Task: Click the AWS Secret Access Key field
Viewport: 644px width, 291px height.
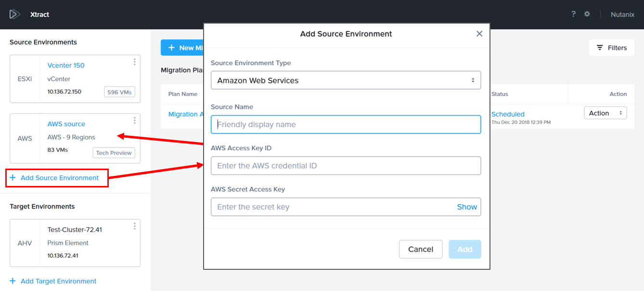Action: (346, 207)
